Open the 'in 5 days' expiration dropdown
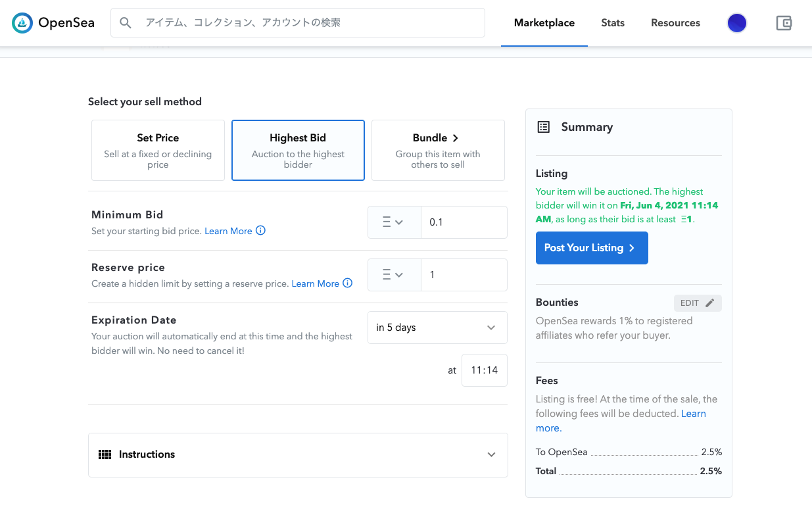This screenshot has width=812, height=513. 437,328
